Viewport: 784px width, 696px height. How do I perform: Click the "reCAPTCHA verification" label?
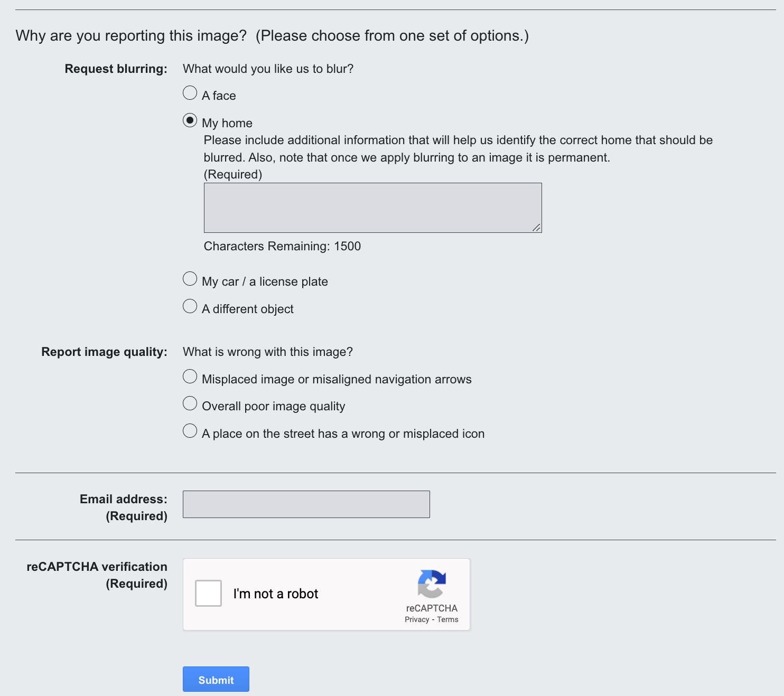click(x=97, y=567)
